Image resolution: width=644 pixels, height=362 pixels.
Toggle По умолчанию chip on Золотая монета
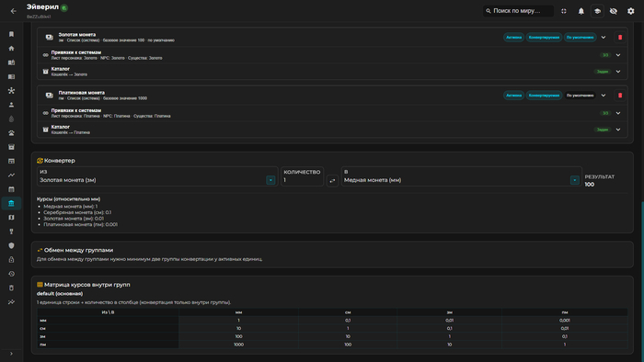(580, 38)
